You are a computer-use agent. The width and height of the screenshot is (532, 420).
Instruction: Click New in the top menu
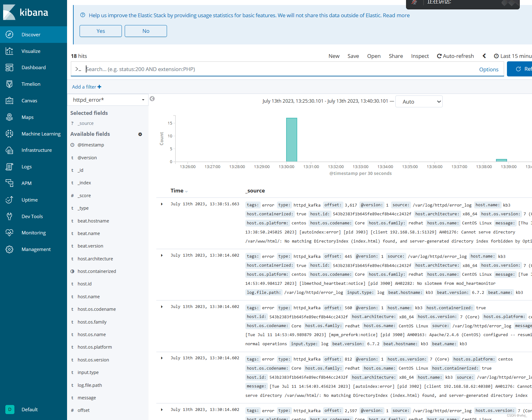(x=334, y=56)
